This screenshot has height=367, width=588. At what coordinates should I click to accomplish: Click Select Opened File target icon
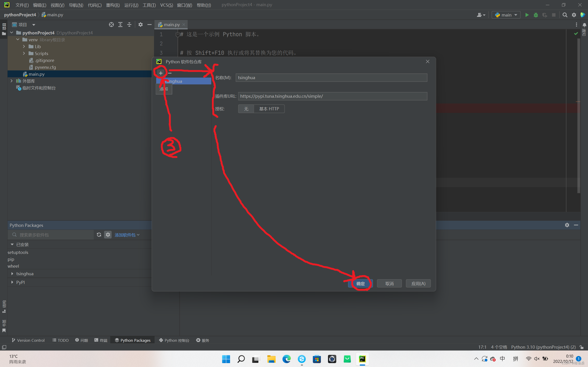[x=111, y=25]
